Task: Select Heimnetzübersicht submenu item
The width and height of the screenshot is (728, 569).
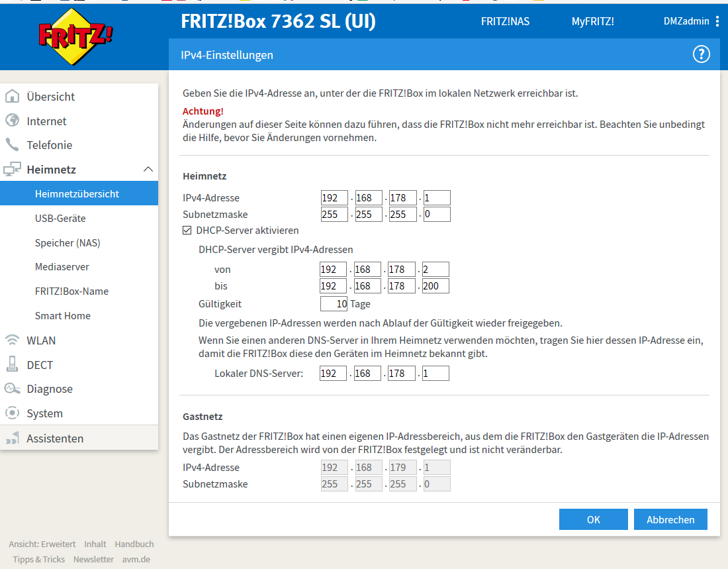Action: point(79,193)
